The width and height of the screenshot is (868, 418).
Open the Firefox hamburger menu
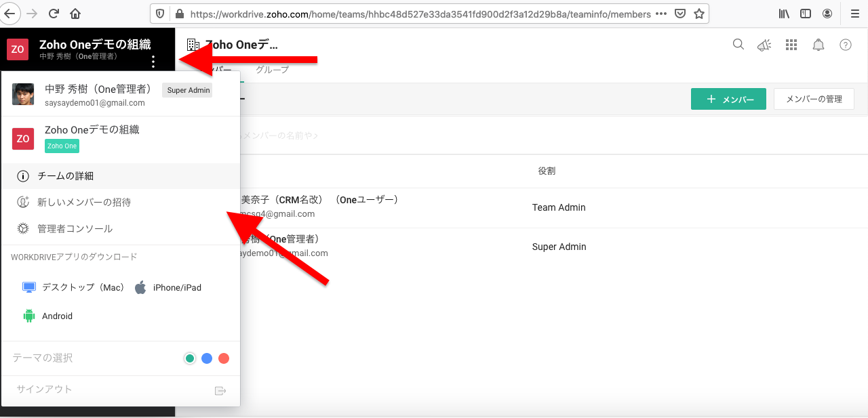point(854,14)
